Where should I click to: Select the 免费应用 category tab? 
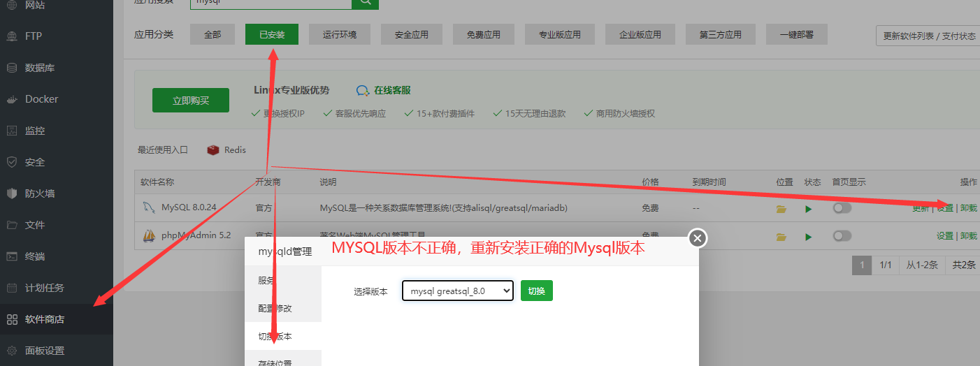[x=484, y=34]
